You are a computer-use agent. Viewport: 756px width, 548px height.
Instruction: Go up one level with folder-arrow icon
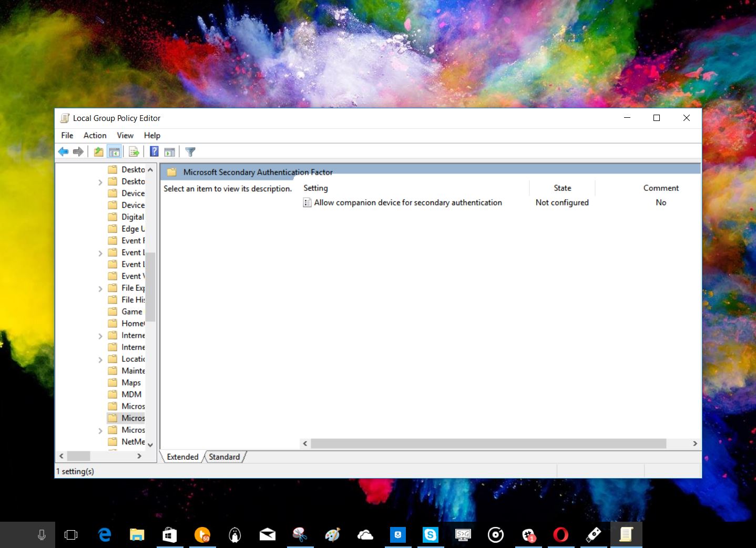coord(98,152)
